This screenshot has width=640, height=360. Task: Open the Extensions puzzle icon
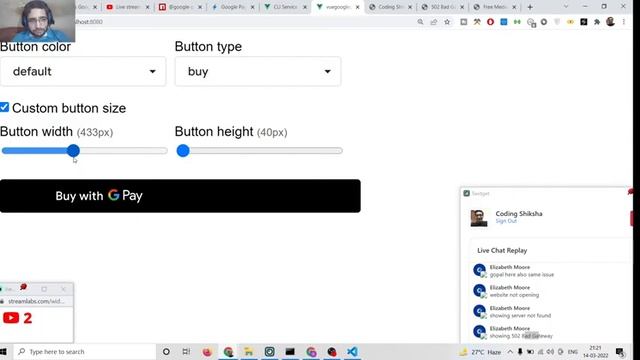click(597, 22)
